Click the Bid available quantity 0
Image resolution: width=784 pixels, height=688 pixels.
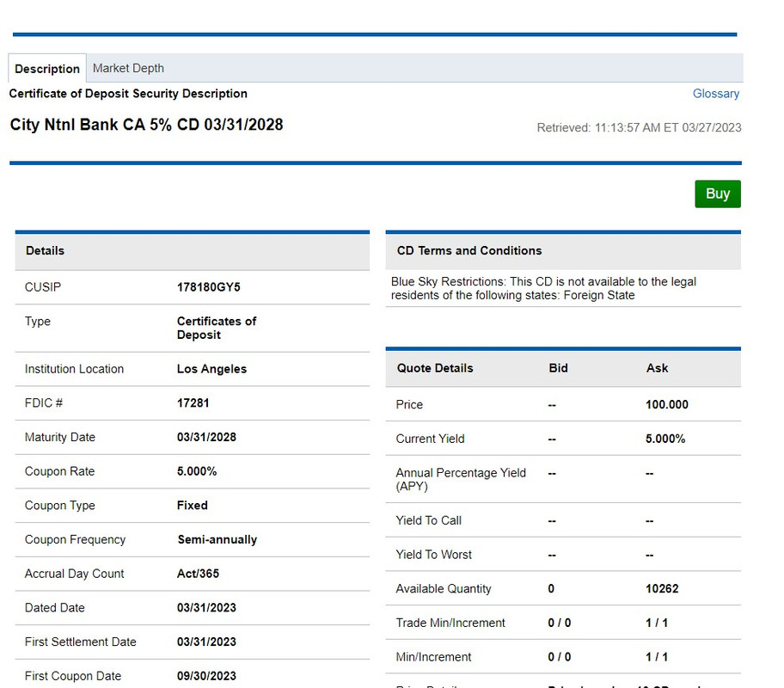(551, 588)
